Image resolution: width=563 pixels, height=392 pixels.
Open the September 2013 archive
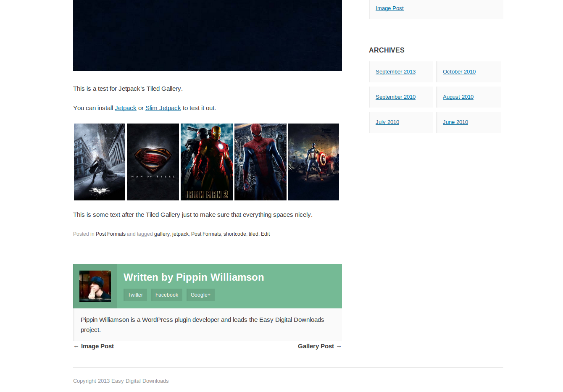pyautogui.click(x=395, y=72)
